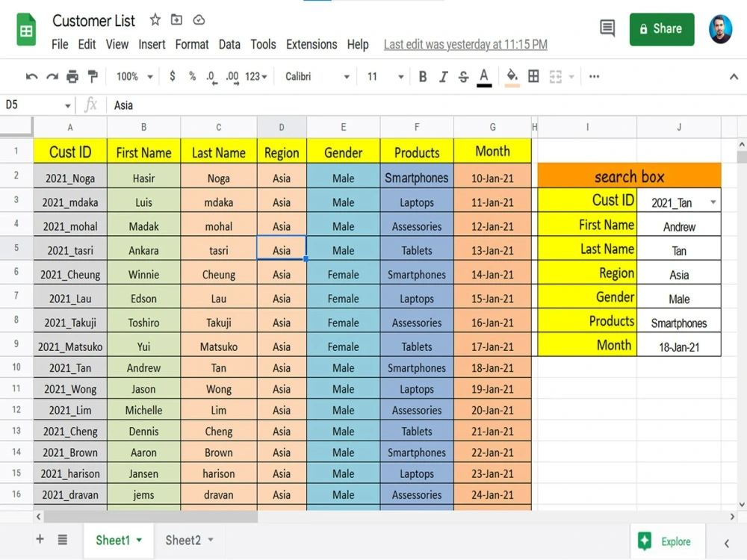
Task: Click the Move to folder icon
Action: 177,20
